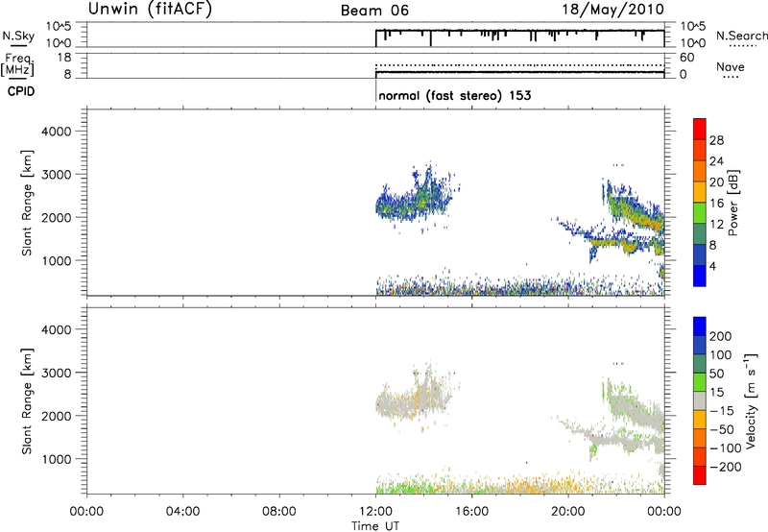
Task: Click the '12:00' time axis label
Action: coord(375,512)
